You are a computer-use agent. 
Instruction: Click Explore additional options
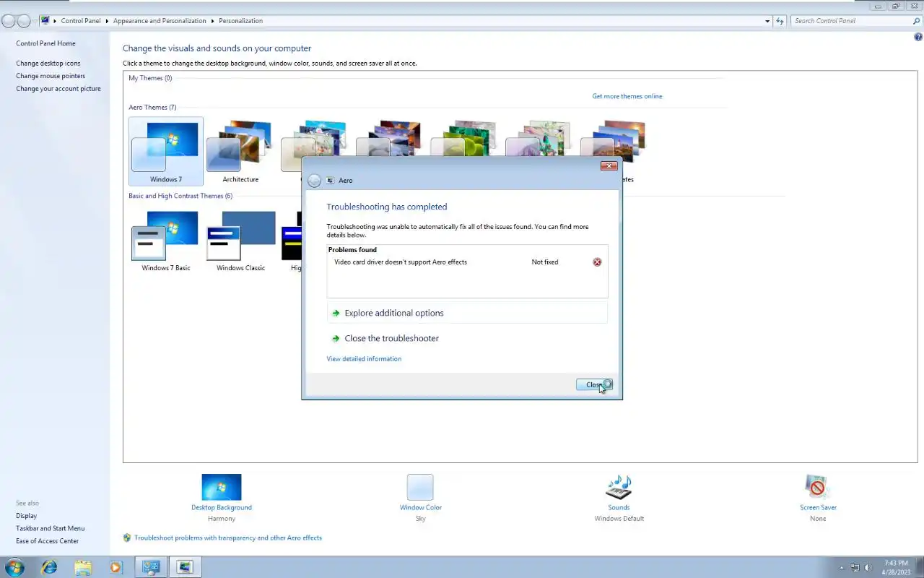pos(467,313)
